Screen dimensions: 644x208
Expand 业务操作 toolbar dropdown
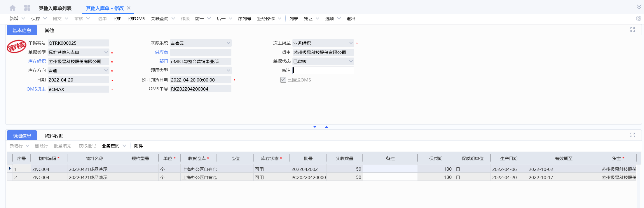coord(280,18)
